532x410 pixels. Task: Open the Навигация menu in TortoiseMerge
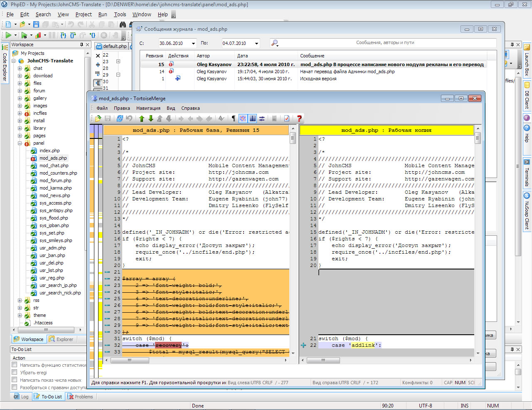coord(148,108)
